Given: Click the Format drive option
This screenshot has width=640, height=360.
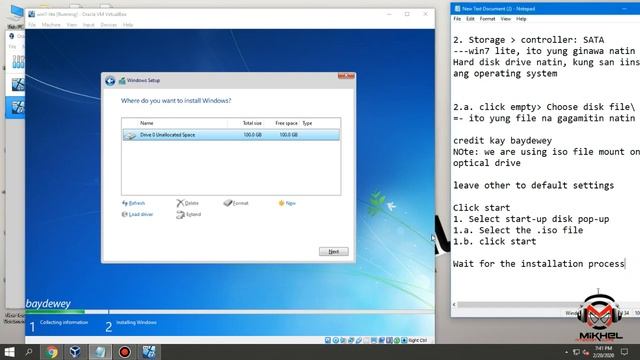Looking at the screenshot, I should [x=236, y=203].
